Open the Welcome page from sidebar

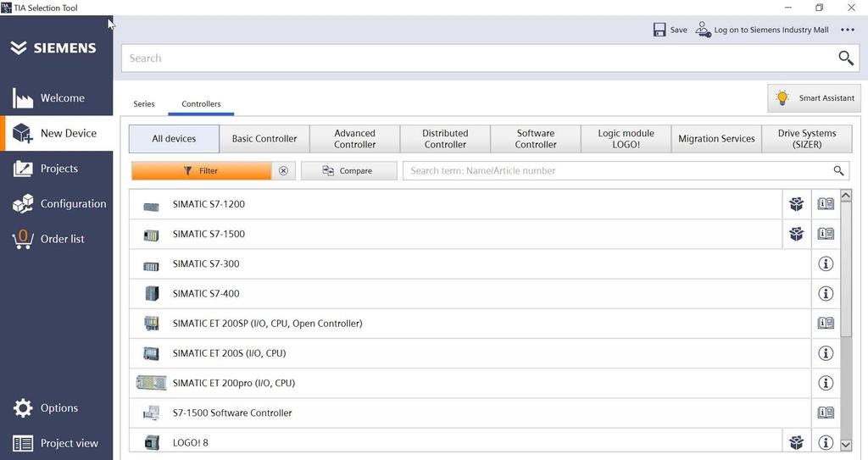coord(57,98)
